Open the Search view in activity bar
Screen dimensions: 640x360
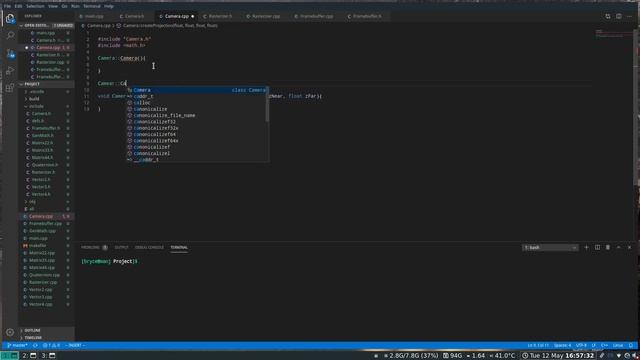(10, 36)
